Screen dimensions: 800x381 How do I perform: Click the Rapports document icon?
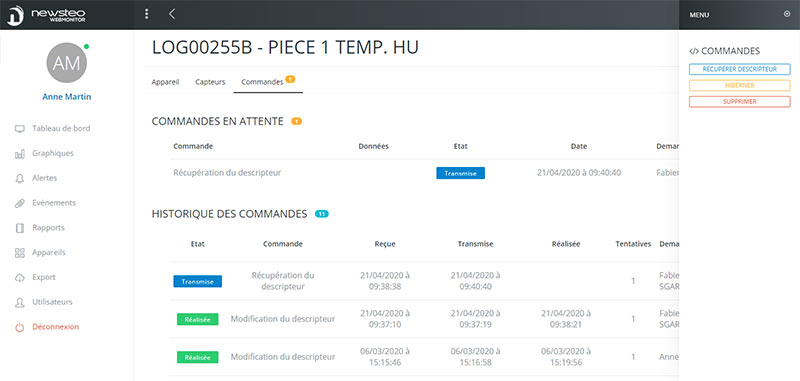(20, 228)
